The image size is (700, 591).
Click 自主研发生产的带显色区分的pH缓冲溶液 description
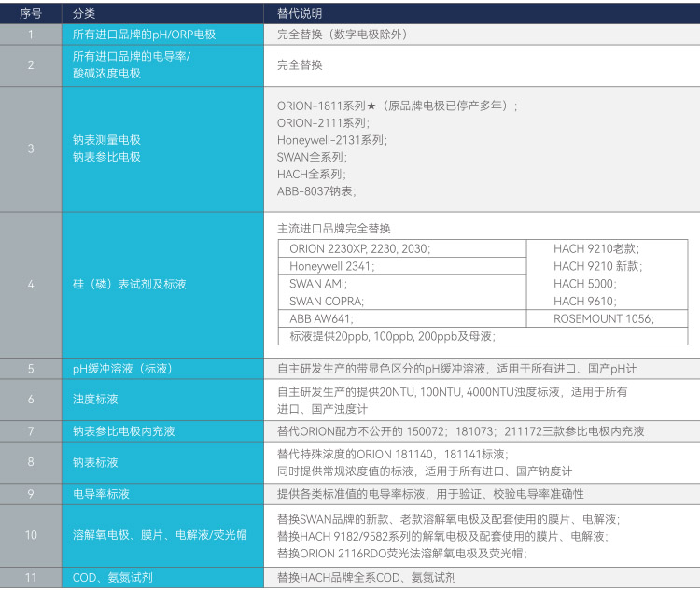click(x=456, y=369)
